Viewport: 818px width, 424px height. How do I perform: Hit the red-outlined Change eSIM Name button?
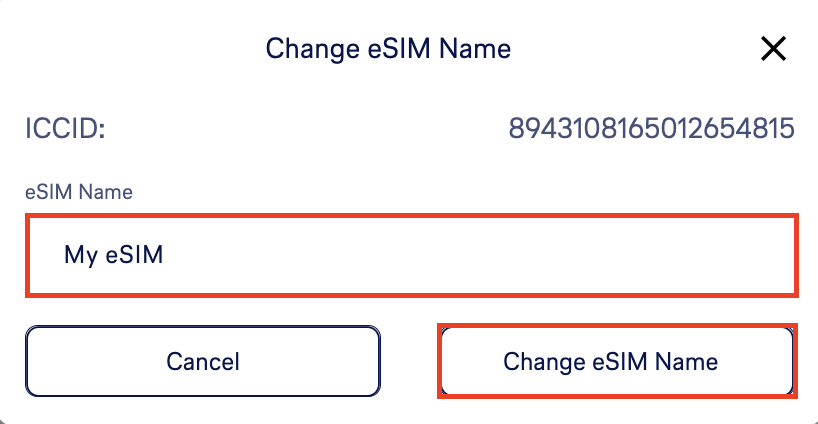click(617, 361)
